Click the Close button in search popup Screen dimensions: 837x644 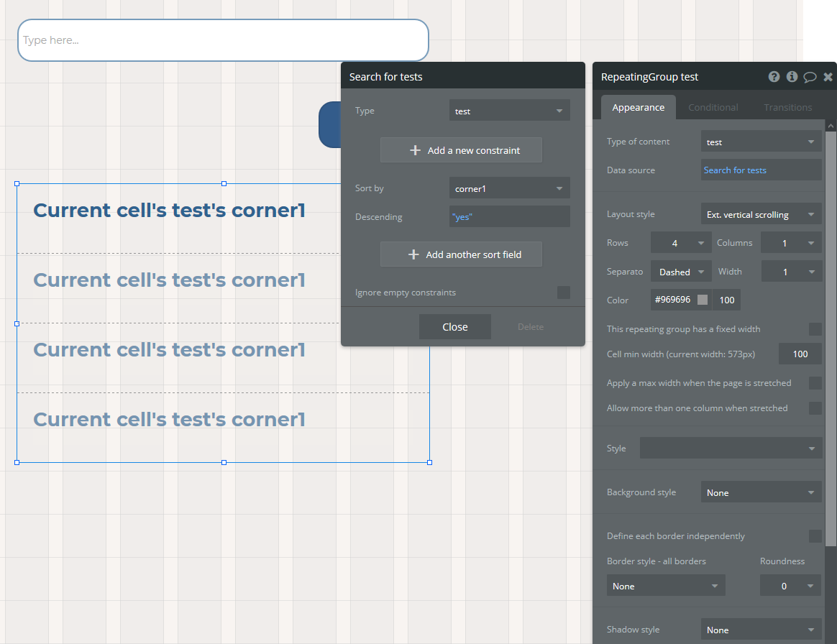(x=454, y=327)
